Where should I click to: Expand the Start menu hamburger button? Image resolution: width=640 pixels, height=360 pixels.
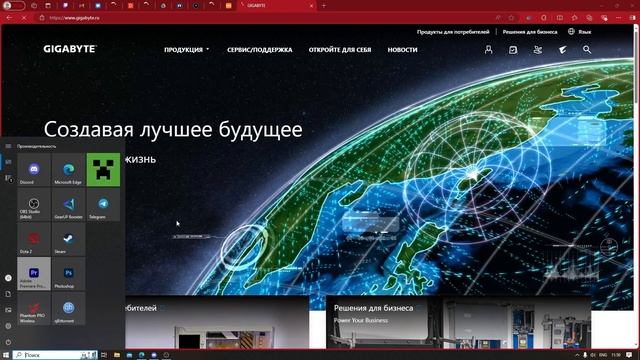(8, 146)
